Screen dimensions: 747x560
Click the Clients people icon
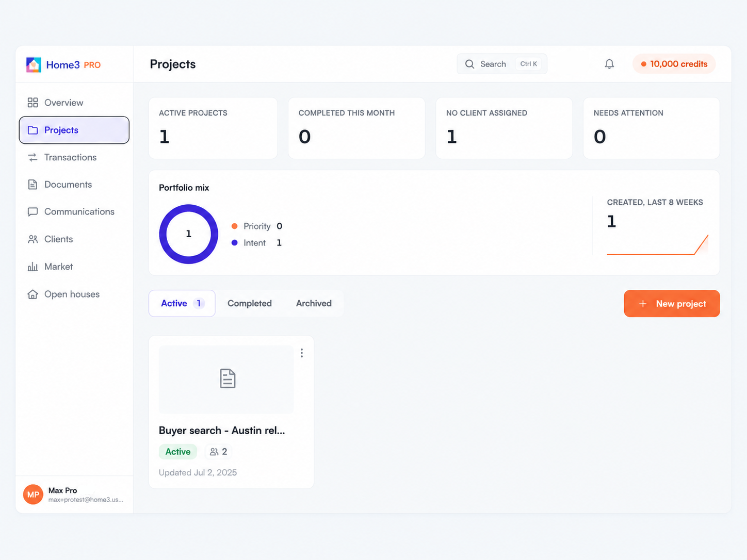click(33, 239)
